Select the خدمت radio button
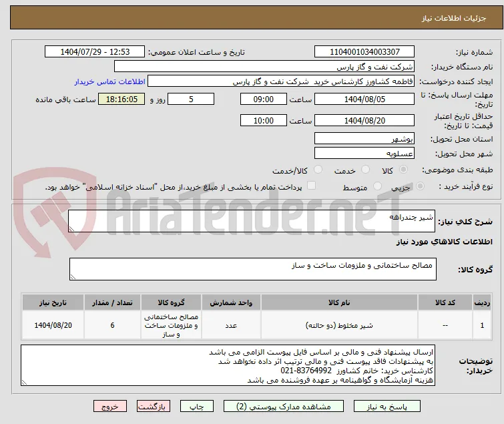The width and height of the screenshot is (504, 424). (365, 170)
